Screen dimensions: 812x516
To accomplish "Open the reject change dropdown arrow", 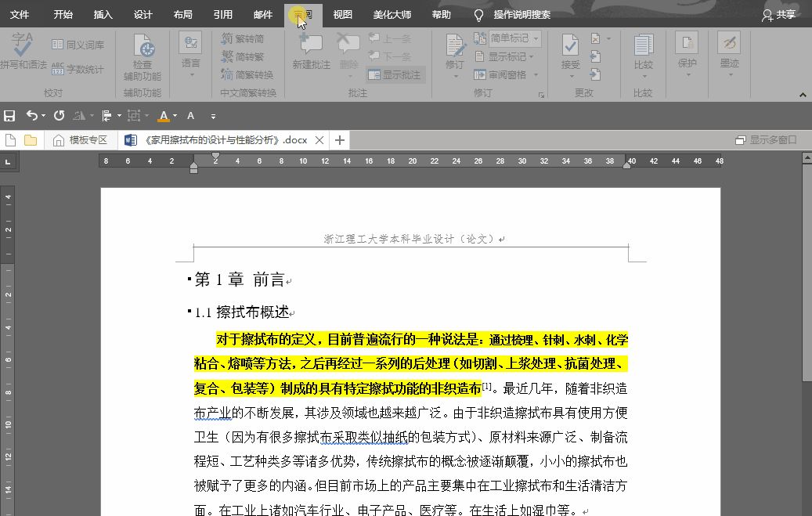I will [608, 38].
